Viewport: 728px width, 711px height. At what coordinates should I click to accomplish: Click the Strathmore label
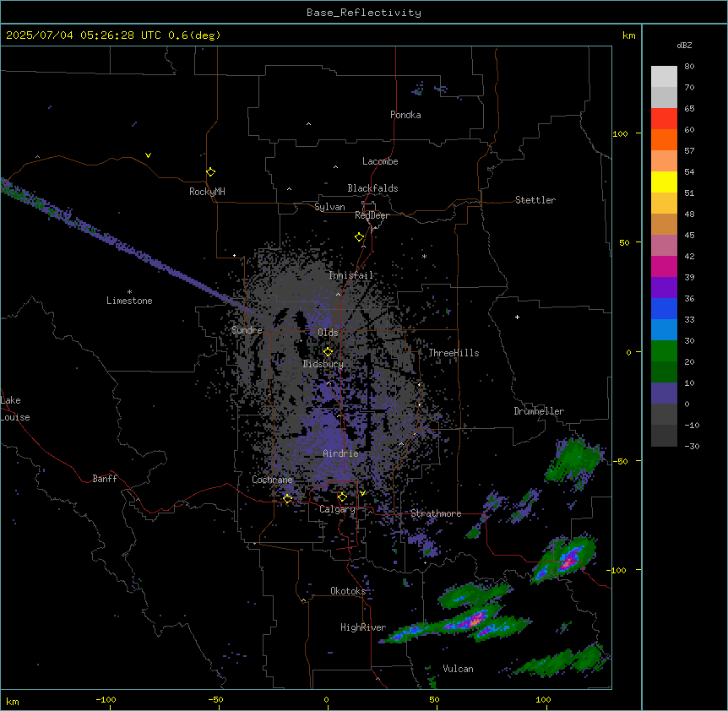click(x=436, y=513)
